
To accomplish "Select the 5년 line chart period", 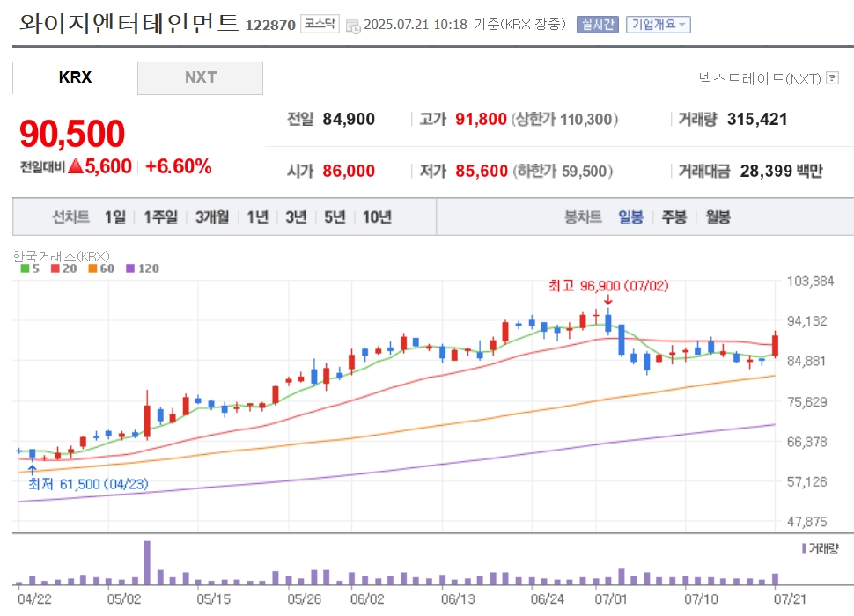I will pyautogui.click(x=335, y=217).
